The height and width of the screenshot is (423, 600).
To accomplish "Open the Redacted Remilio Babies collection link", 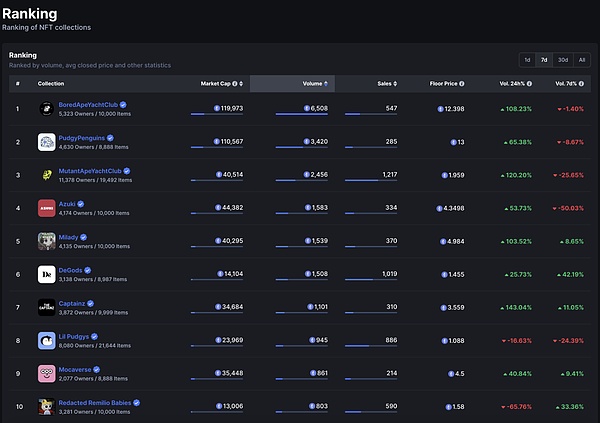I will [x=94, y=401].
